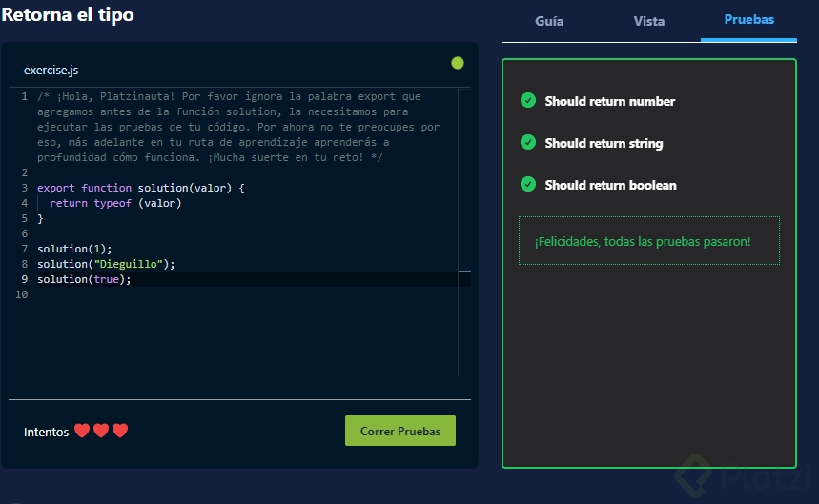Click the third Intentos heart icon
The image size is (819, 504).
click(x=120, y=431)
